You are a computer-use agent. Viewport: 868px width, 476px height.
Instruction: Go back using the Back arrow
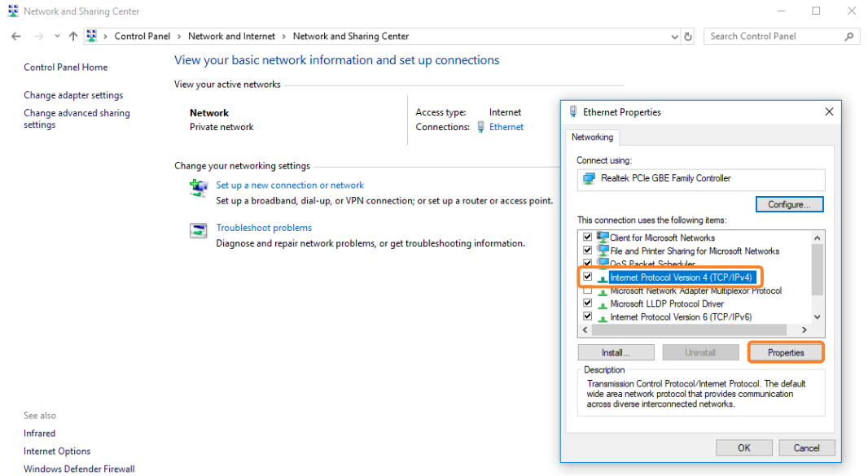pyautogui.click(x=16, y=37)
